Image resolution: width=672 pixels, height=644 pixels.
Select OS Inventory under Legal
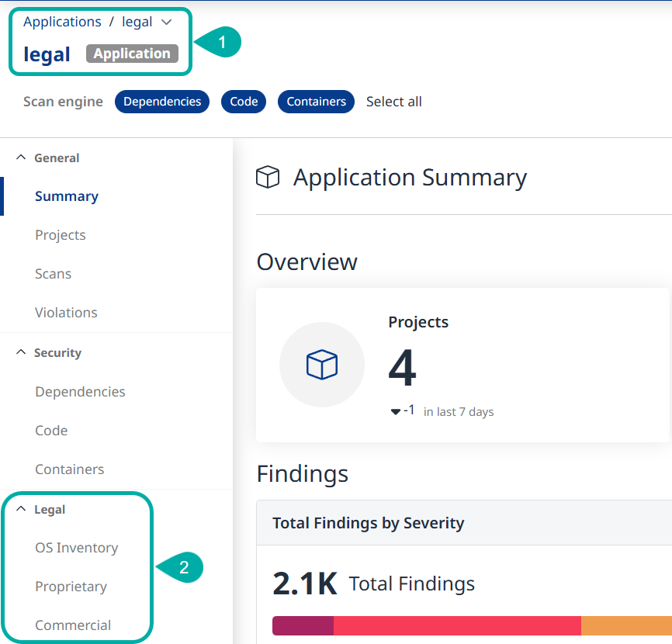coord(77,548)
